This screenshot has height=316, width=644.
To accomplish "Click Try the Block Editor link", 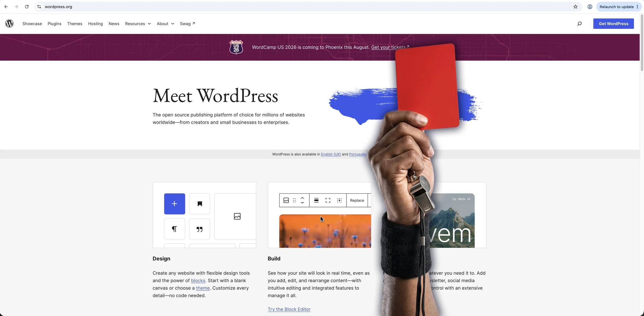I will [289, 309].
